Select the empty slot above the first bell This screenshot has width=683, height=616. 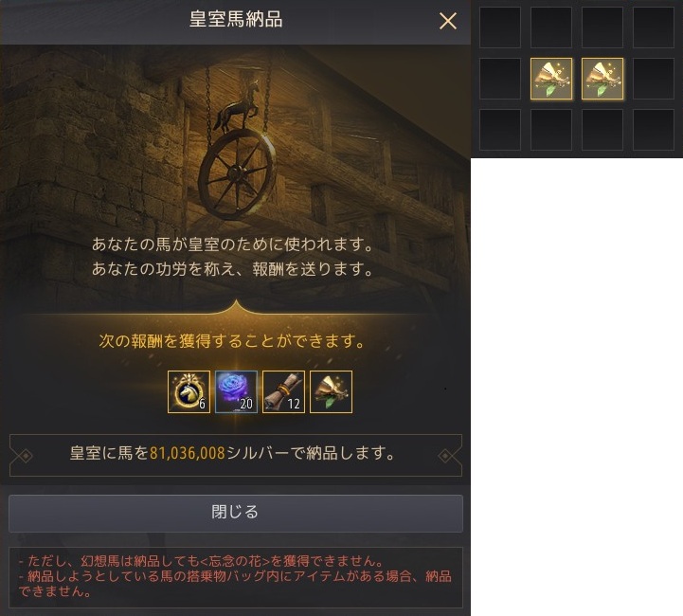551,27
